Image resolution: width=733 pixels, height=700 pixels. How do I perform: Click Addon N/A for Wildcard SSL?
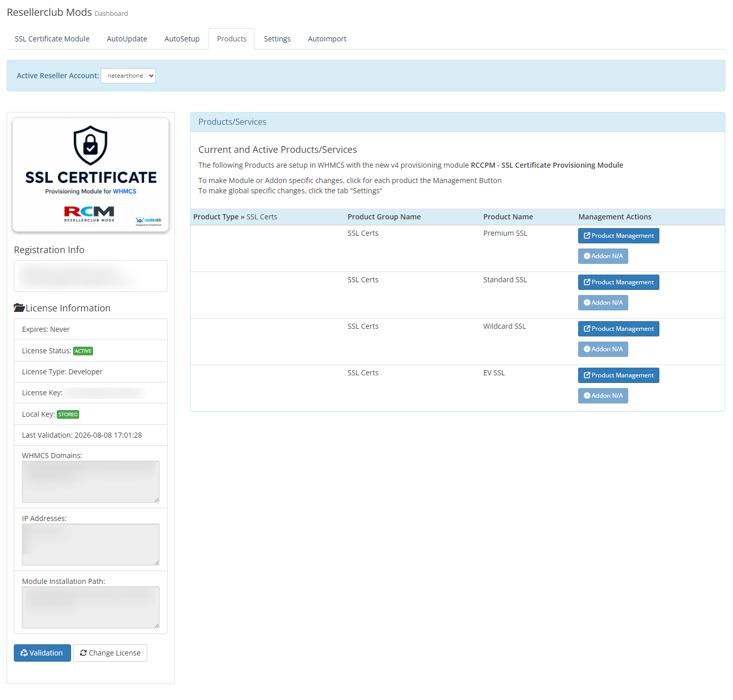pos(603,349)
